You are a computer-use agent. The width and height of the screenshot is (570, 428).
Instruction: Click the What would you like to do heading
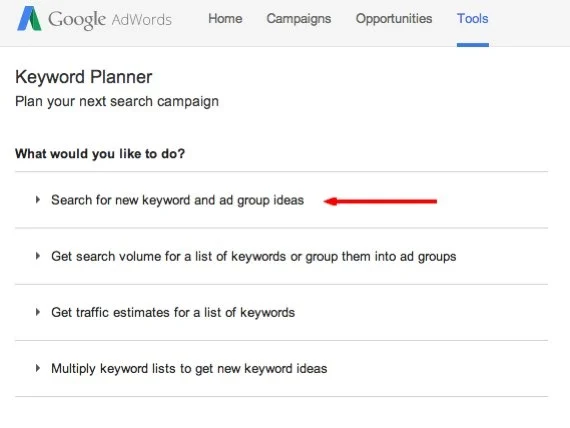[100, 154]
